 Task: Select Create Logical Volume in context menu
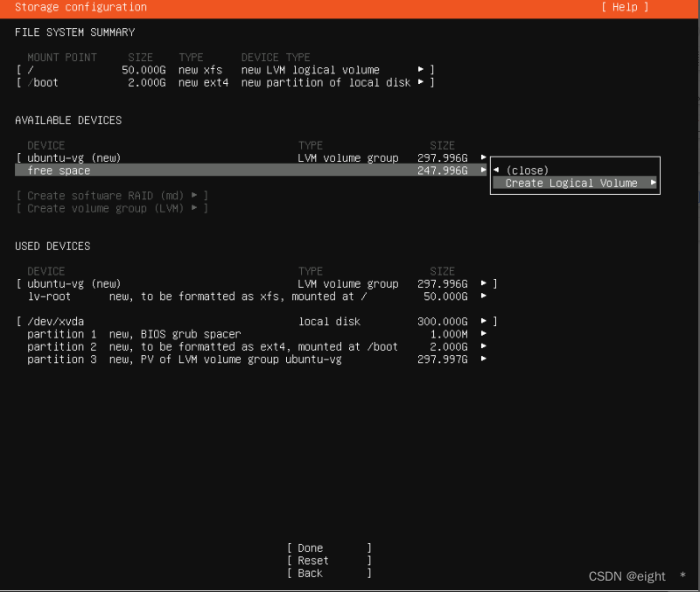(574, 183)
